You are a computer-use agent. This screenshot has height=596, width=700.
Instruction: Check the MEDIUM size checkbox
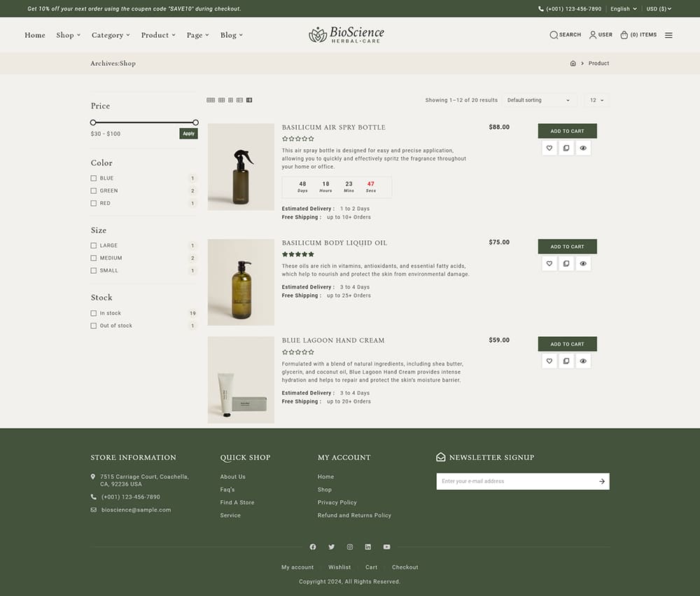coord(93,258)
